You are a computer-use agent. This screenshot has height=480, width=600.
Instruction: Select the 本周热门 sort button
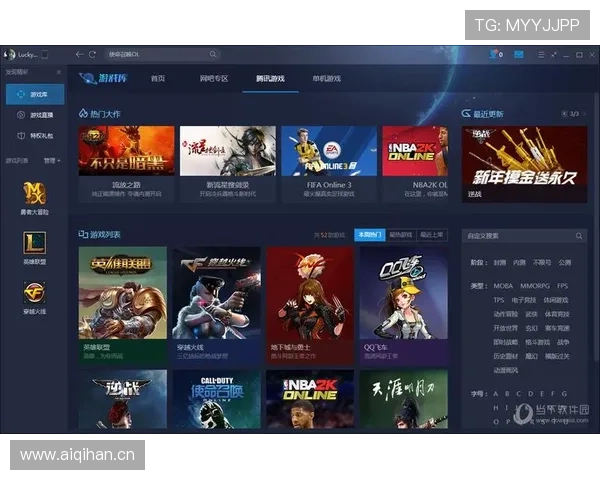[x=367, y=235]
